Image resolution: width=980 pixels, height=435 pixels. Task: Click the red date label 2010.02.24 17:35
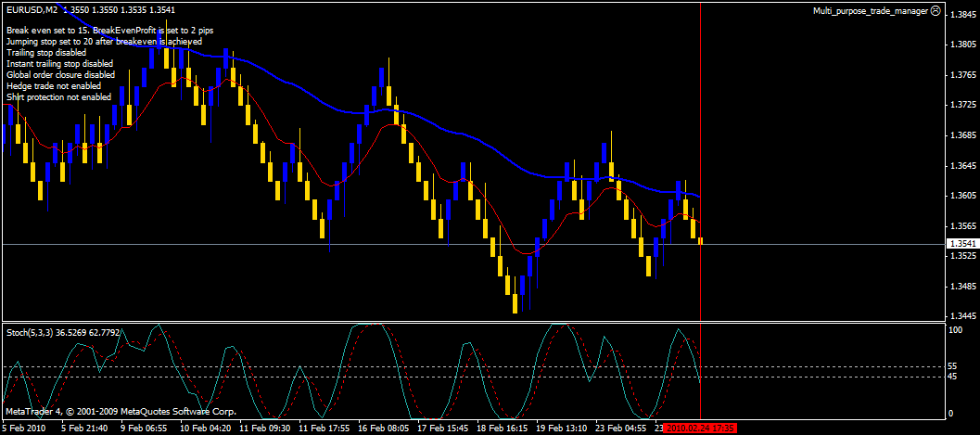(x=700, y=429)
